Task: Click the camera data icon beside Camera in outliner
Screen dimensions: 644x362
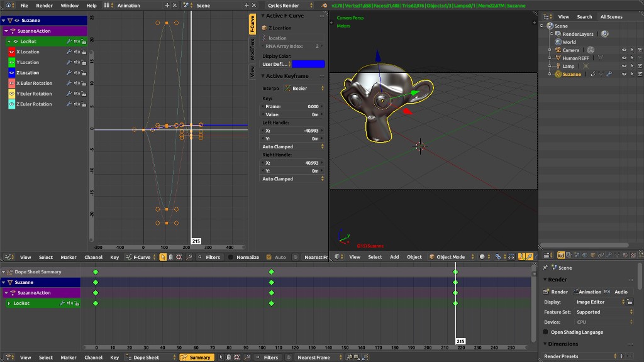Action: (x=591, y=50)
